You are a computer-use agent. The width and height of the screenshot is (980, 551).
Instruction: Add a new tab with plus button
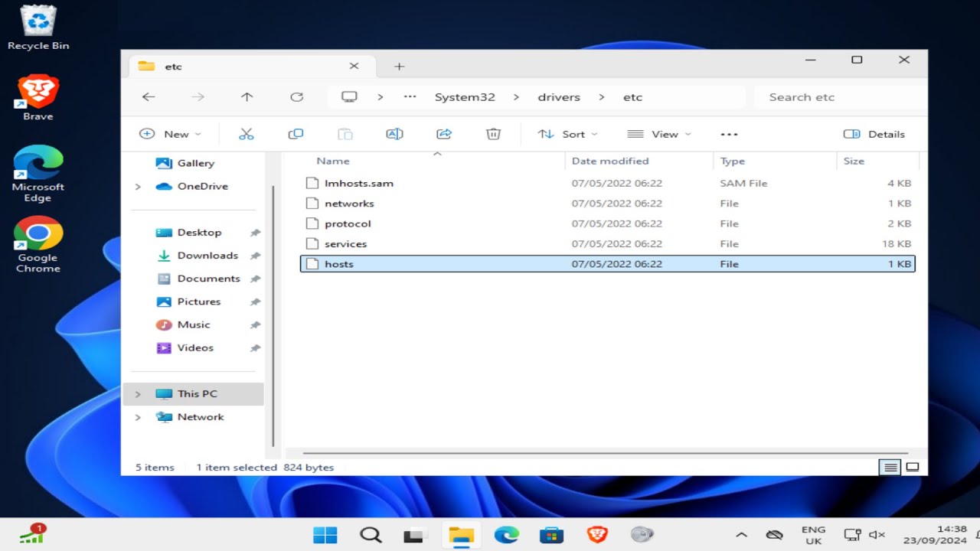(x=399, y=67)
